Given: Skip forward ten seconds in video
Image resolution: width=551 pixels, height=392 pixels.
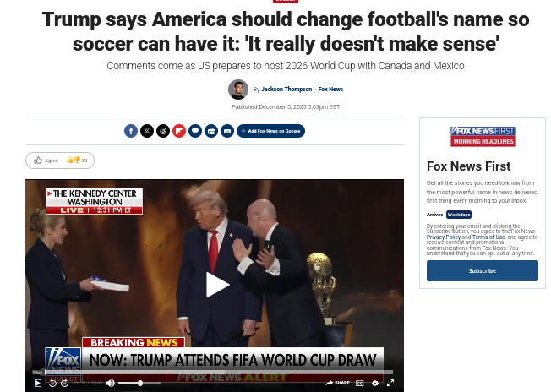Looking at the screenshot, I should 65,383.
